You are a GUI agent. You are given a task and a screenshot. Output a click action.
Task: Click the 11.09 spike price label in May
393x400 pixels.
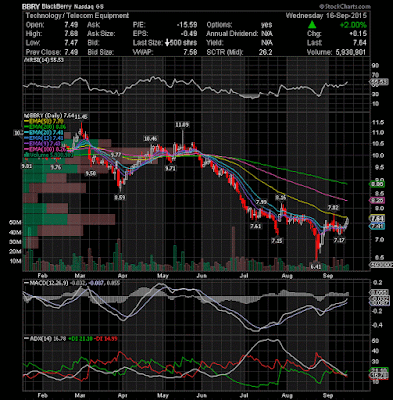click(x=182, y=125)
